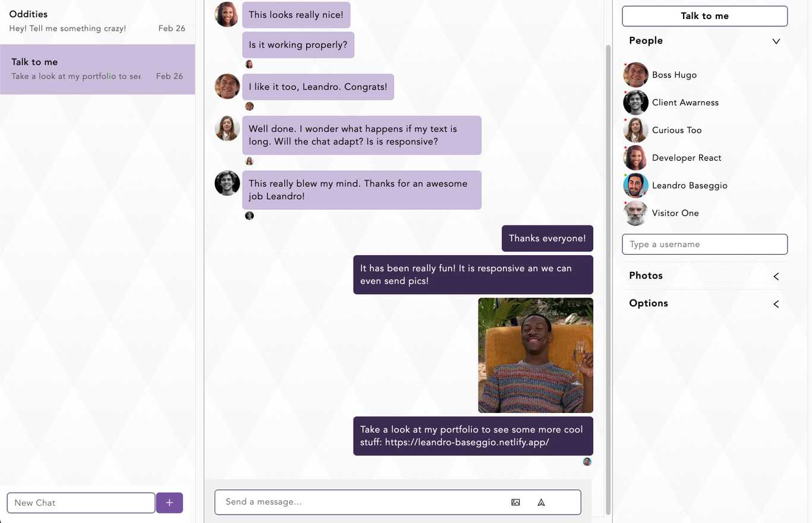This screenshot has width=812, height=523.
Task: Click the Type a username field
Action: pyautogui.click(x=705, y=245)
